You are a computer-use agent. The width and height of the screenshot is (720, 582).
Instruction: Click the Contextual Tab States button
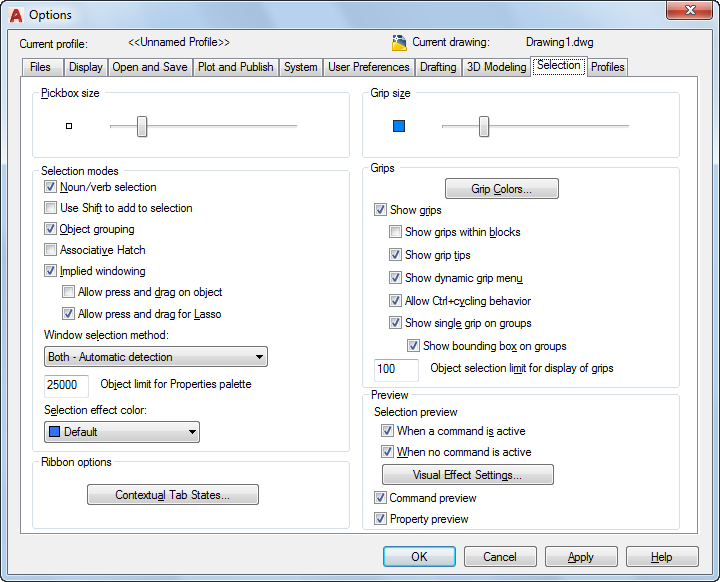(172, 495)
